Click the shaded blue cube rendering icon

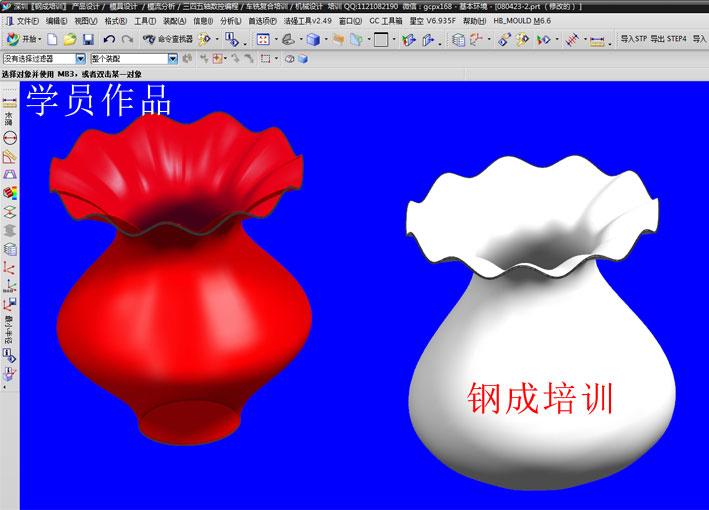coord(313,40)
